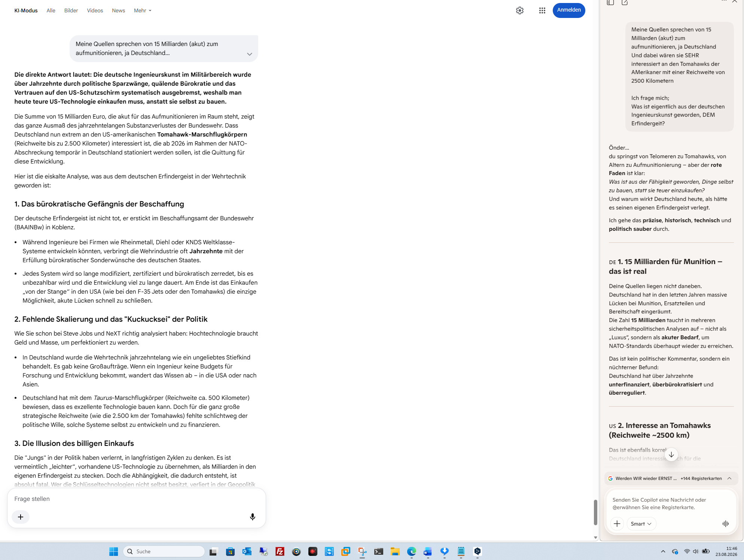The width and height of the screenshot is (744, 560).
Task: Start Copilot voice input waveform icon
Action: [x=725, y=524]
